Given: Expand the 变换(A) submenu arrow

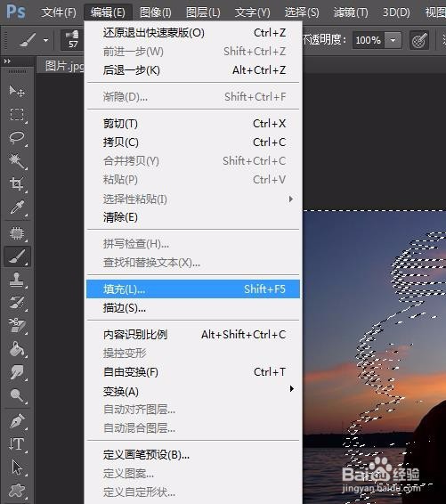Looking at the screenshot, I should coord(291,389).
